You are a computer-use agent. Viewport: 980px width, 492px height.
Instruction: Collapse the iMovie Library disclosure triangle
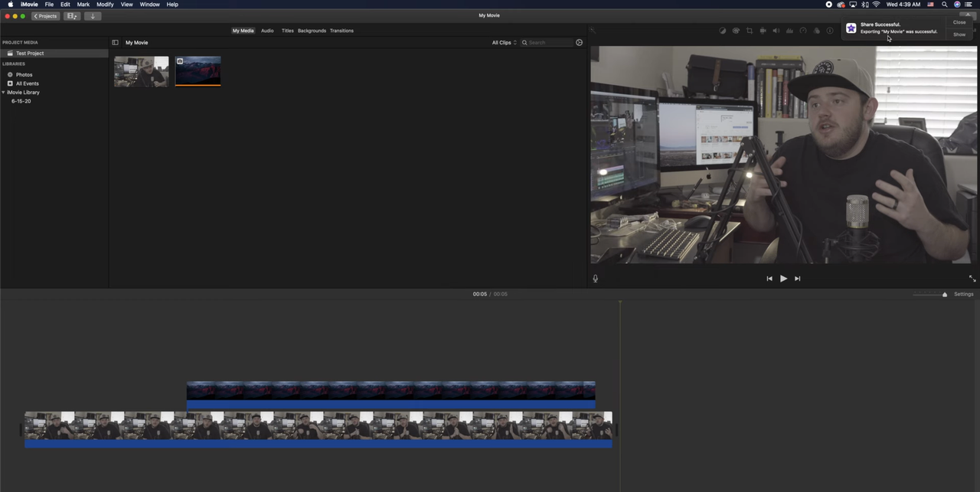[3, 93]
